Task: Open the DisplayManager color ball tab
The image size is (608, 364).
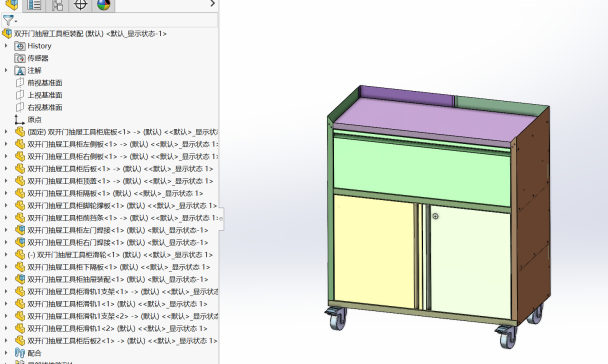Action: 104,5
